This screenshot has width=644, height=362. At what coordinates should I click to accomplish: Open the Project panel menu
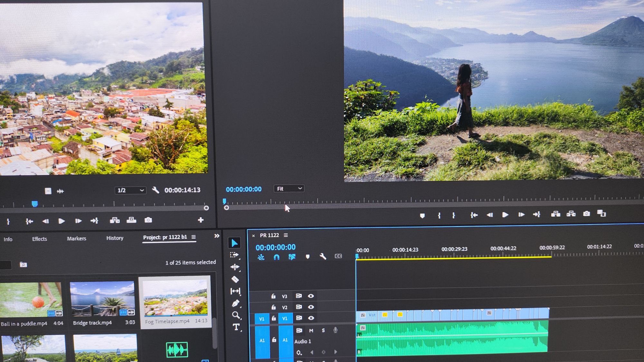pyautogui.click(x=194, y=237)
